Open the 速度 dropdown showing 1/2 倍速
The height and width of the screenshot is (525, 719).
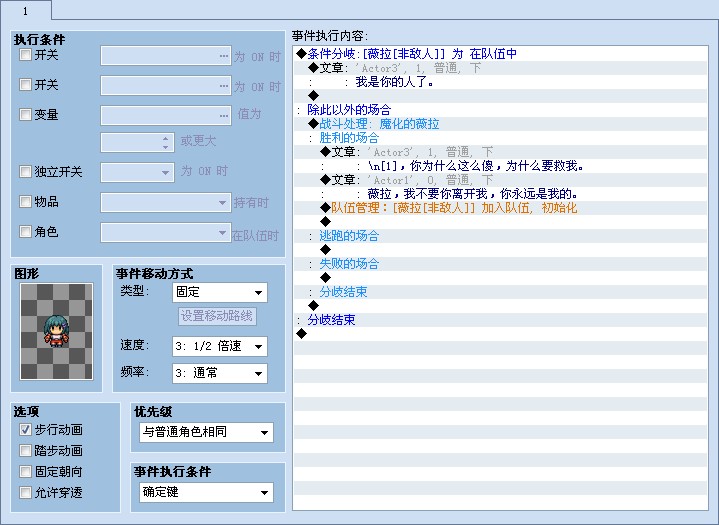[220, 346]
